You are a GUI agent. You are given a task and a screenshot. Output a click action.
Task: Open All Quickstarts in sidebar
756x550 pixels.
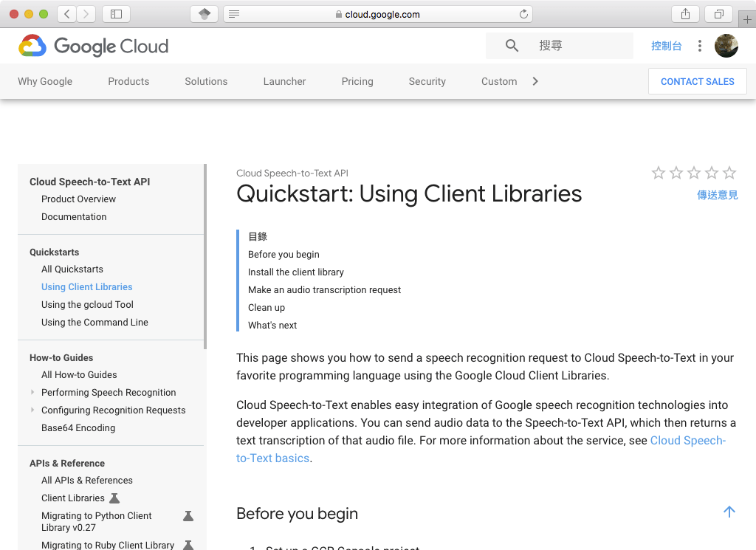tap(72, 269)
